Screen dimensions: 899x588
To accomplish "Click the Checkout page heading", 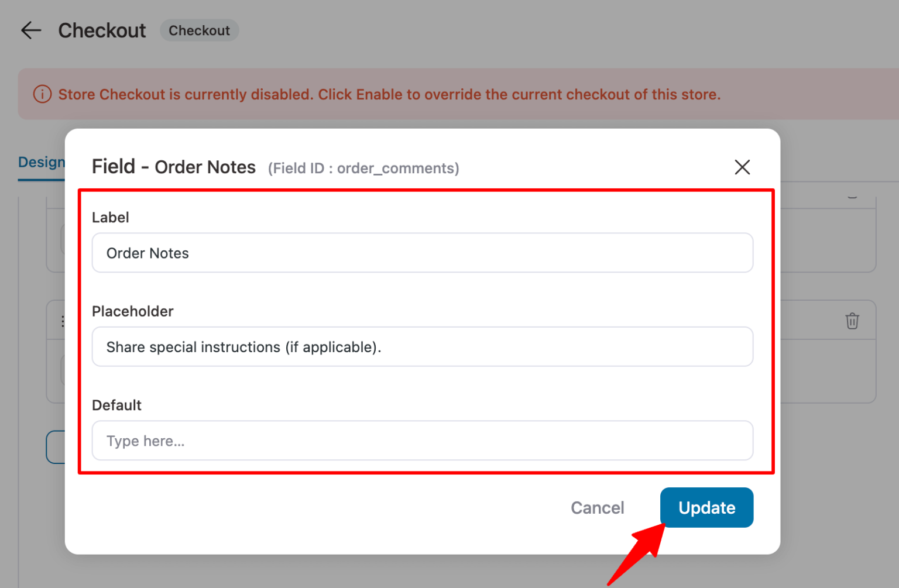I will pyautogui.click(x=102, y=30).
